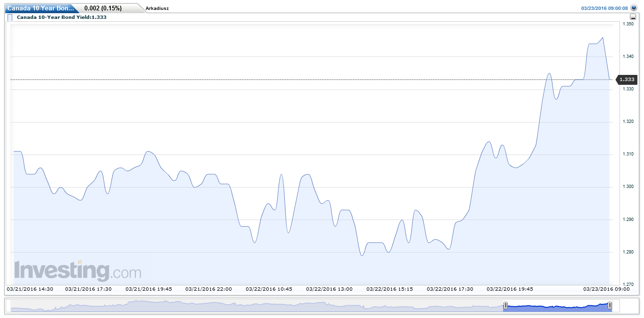The image size is (644, 318).
Task: Click the Investing.com watermark logo
Action: [78, 271]
